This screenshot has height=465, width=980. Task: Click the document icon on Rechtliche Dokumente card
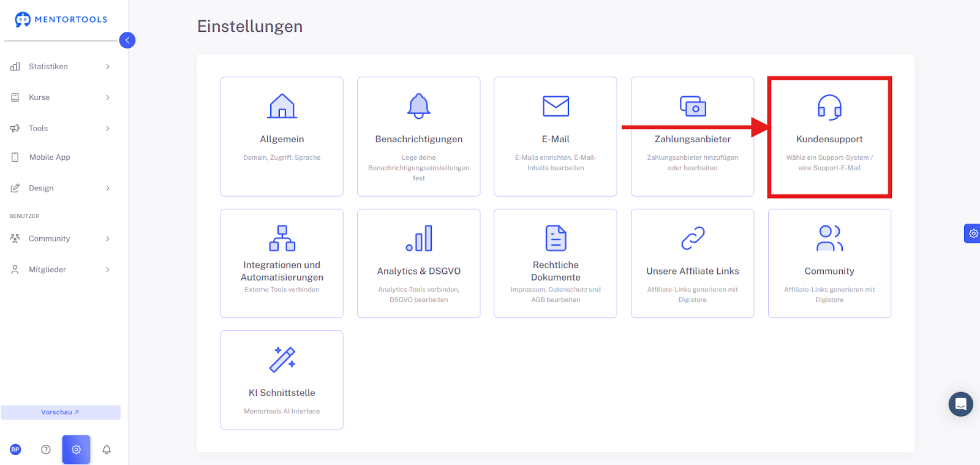click(x=556, y=238)
